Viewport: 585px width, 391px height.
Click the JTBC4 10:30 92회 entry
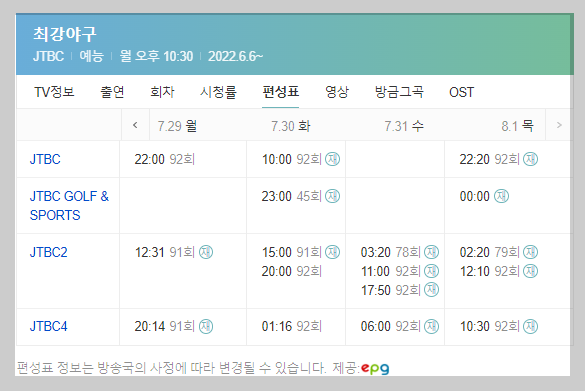(489, 326)
